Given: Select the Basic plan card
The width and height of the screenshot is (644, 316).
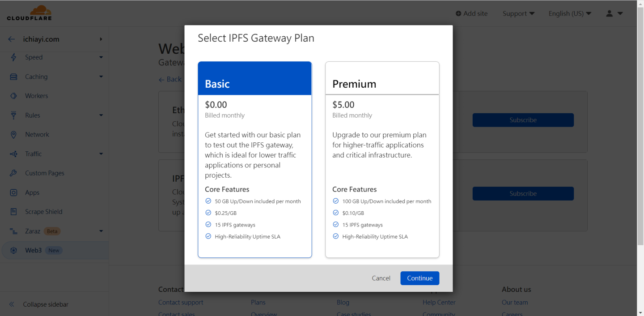Looking at the screenshot, I should tap(255, 160).
